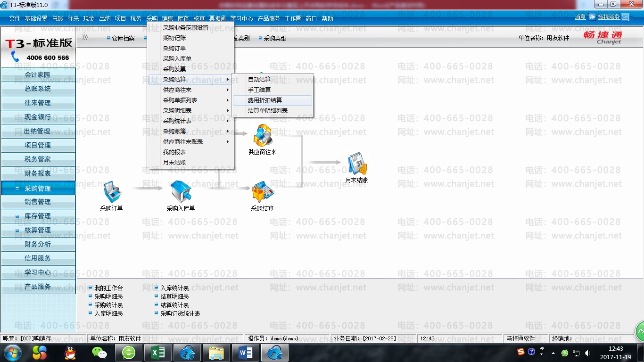
Task: Expand the 采购账簿 submenu
Action: (191, 131)
